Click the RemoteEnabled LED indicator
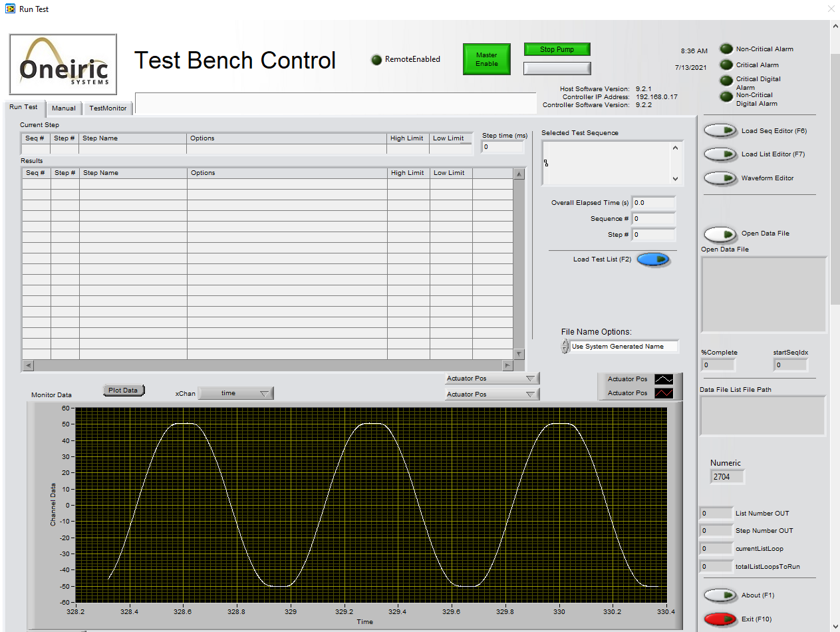The image size is (840, 632). click(x=376, y=59)
